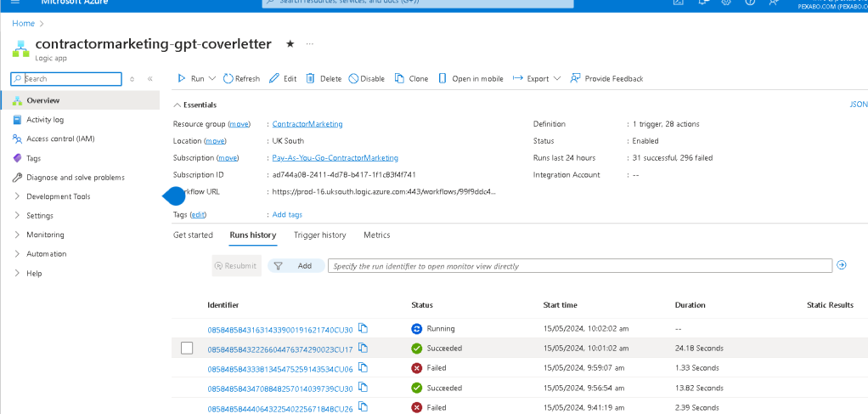This screenshot has width=868, height=414.
Task: Switch to the Trigger history tab
Action: coord(320,235)
